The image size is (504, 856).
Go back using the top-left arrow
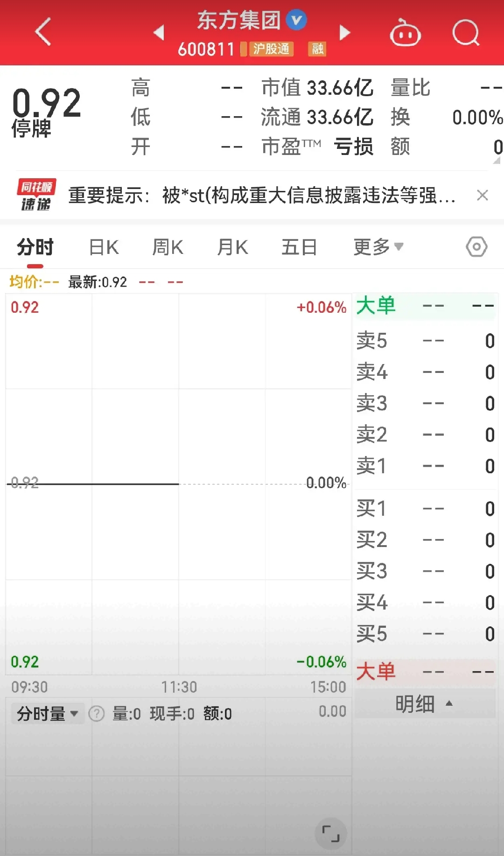pos(43,32)
